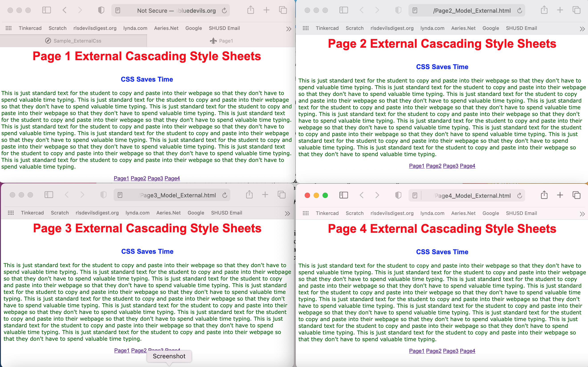Follow the Page4 link on Page 2
This screenshot has height=367, width=588.
click(x=467, y=166)
